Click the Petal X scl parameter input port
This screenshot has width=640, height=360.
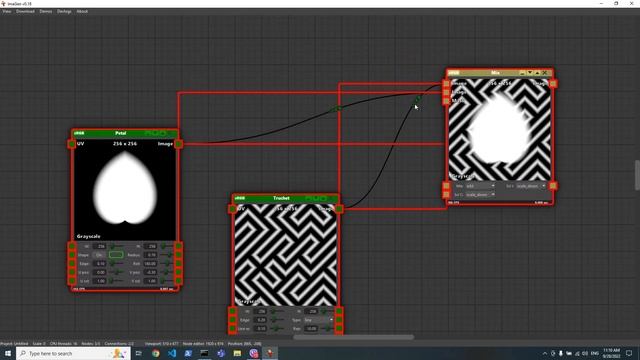pos(72,281)
